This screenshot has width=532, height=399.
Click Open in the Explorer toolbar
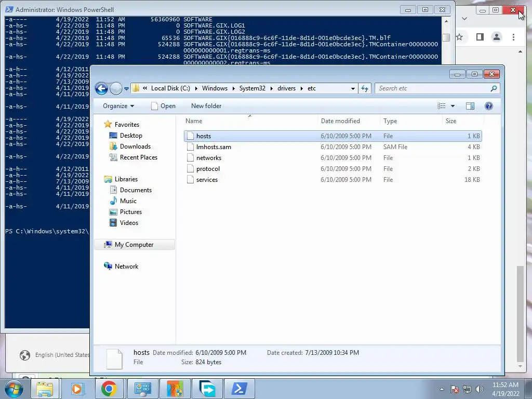pyautogui.click(x=163, y=106)
